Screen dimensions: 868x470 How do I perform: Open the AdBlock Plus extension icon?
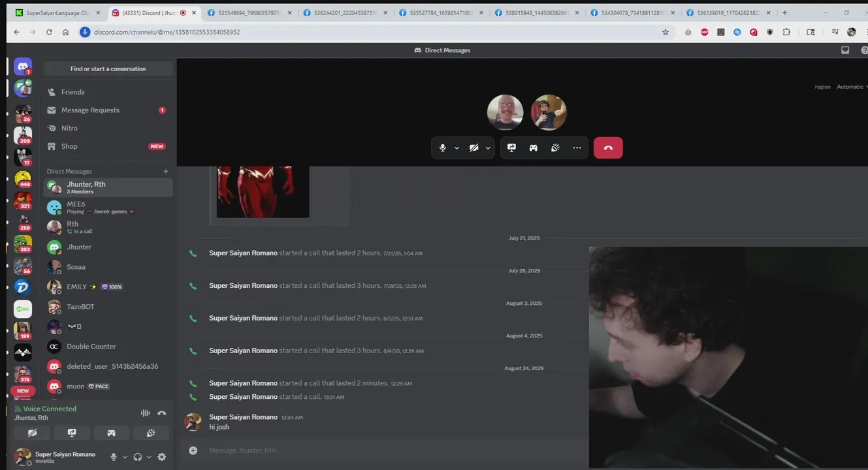click(705, 32)
